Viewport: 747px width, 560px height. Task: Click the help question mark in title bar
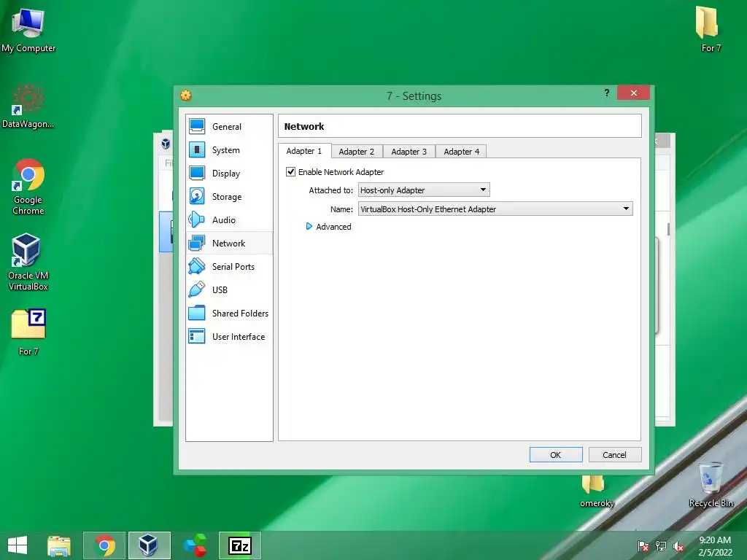606,93
